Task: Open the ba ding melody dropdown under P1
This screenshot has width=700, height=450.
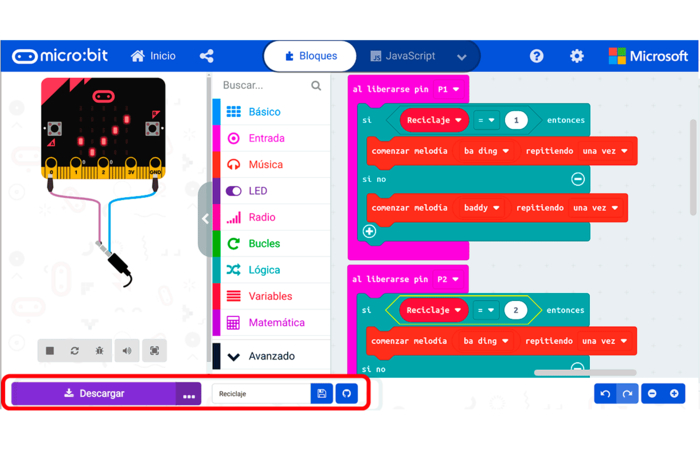Action: (486, 151)
